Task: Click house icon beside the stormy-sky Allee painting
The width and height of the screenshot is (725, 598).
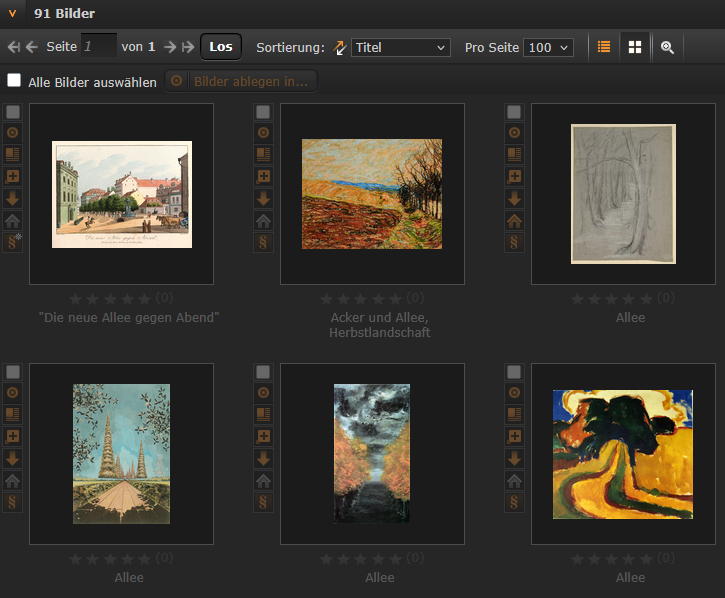Action: pyautogui.click(x=263, y=481)
